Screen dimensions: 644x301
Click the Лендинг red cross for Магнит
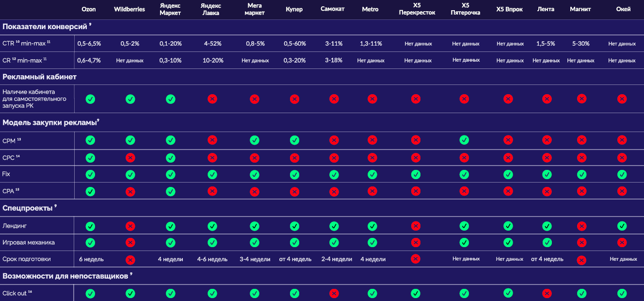[x=581, y=226]
